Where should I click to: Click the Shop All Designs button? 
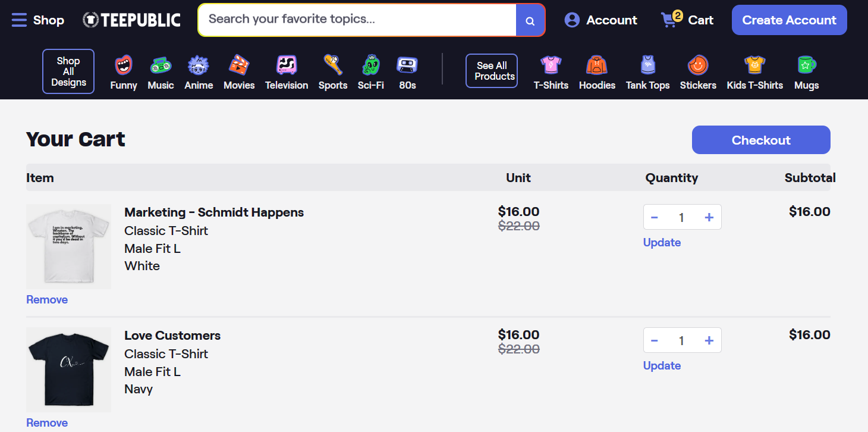[68, 71]
